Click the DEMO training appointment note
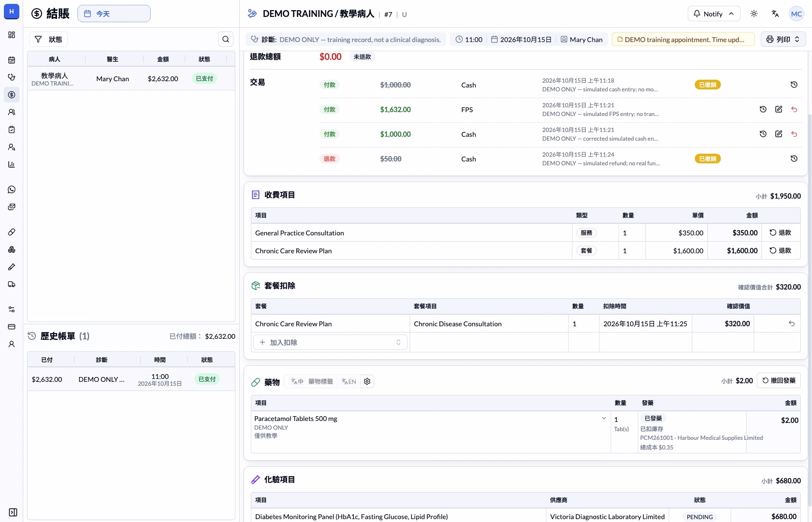The width and height of the screenshot is (812, 522). tap(683, 39)
